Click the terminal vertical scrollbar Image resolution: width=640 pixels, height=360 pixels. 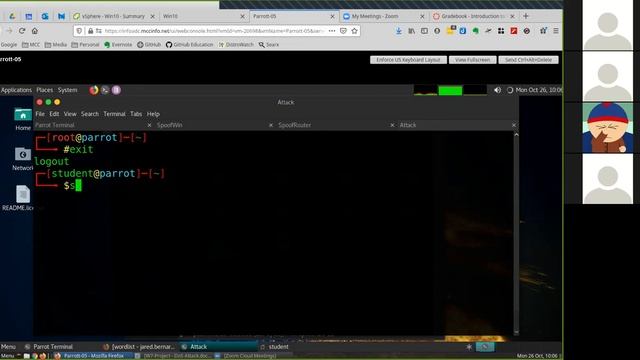[516, 233]
